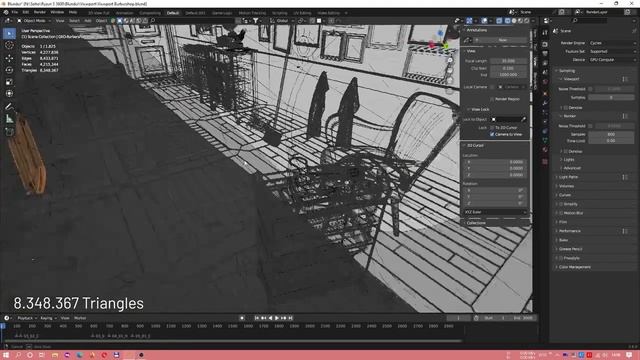
Task: Activate the 3D Cursor tool
Action: coord(9,46)
